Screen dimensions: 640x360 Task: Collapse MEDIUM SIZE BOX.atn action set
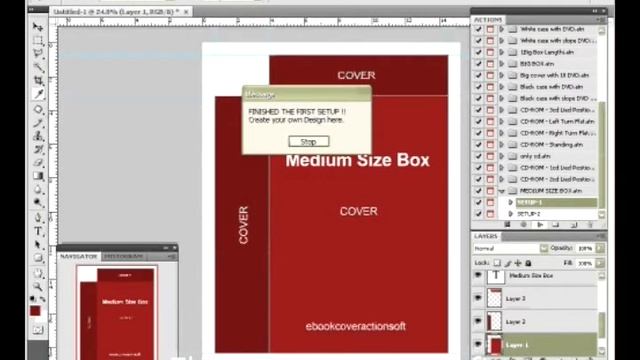pos(502,191)
